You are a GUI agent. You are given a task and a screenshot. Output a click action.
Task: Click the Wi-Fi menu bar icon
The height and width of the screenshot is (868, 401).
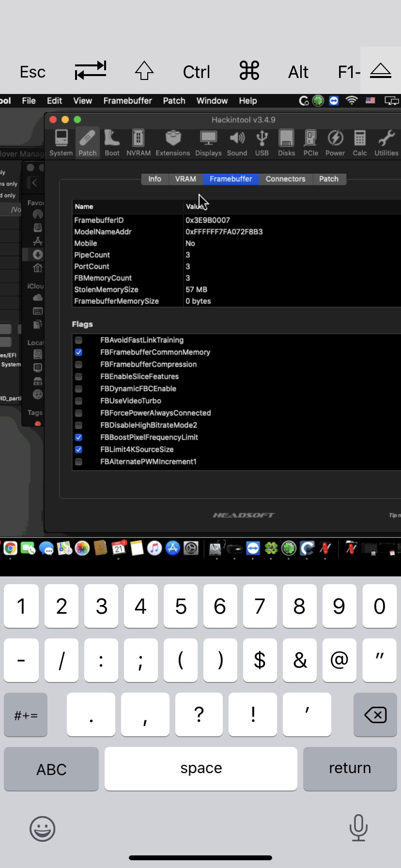point(352,101)
